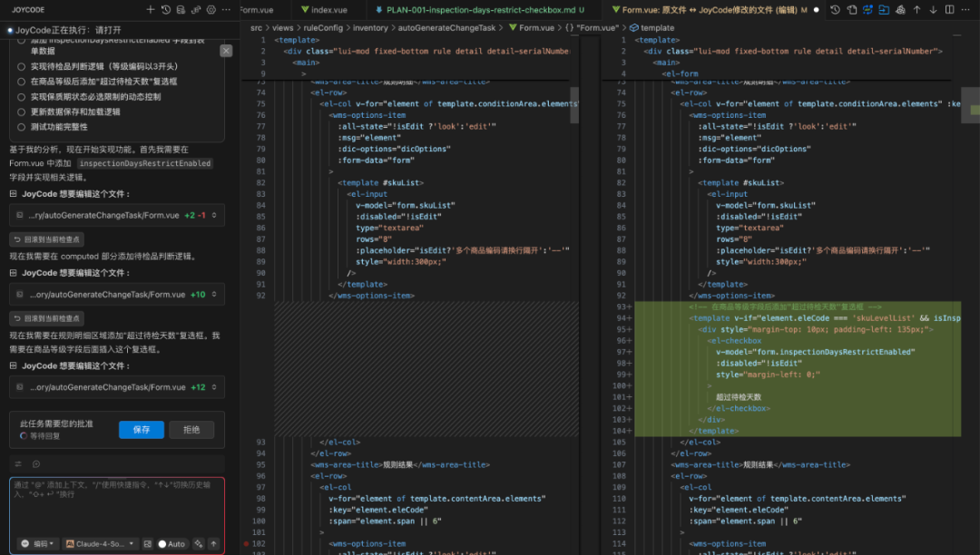Screen dimensions: 980x555
Task: Select task '更新数据保存和加载逻辑'
Action: (x=21, y=112)
